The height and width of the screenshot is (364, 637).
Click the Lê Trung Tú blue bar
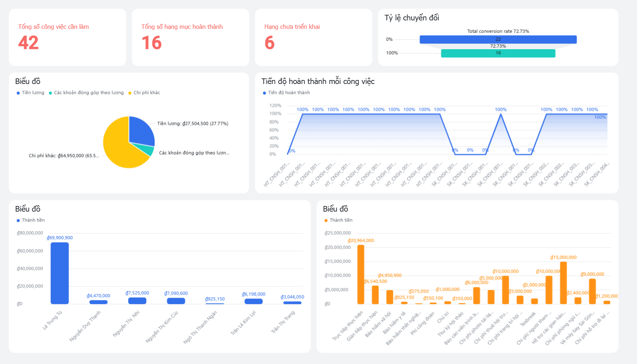[60, 273]
